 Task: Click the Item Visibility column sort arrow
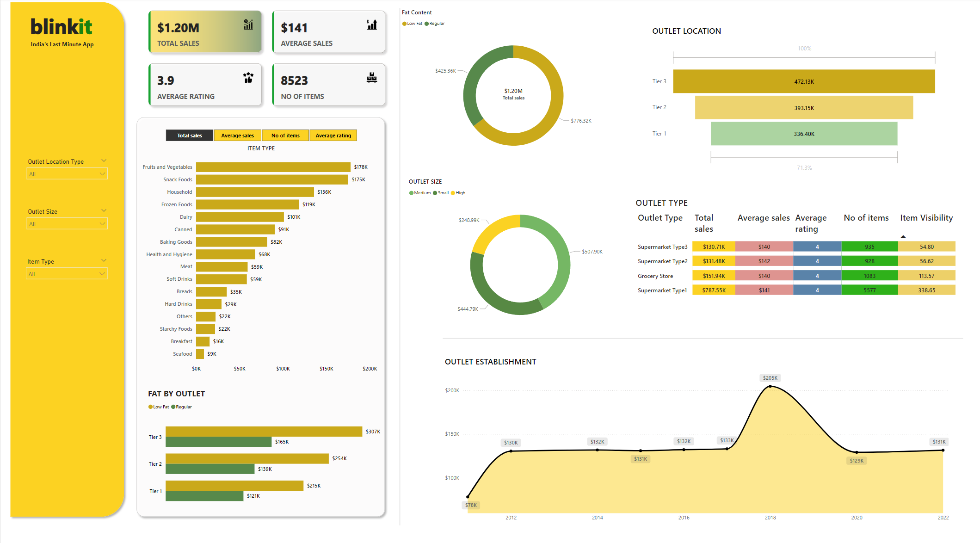(903, 237)
